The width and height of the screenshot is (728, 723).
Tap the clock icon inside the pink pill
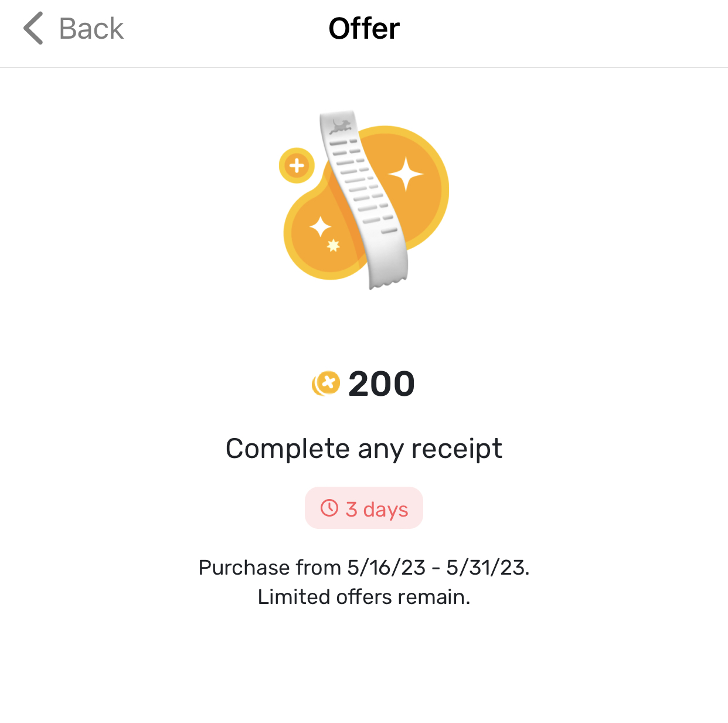click(329, 508)
